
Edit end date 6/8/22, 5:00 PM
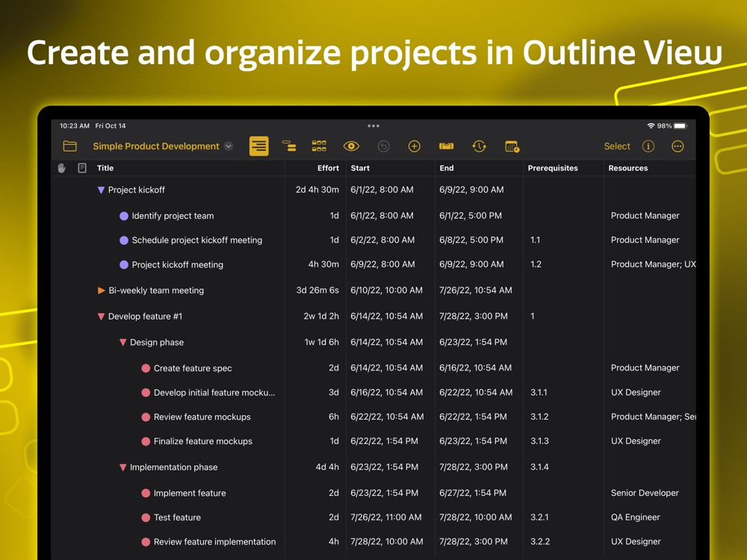click(471, 240)
